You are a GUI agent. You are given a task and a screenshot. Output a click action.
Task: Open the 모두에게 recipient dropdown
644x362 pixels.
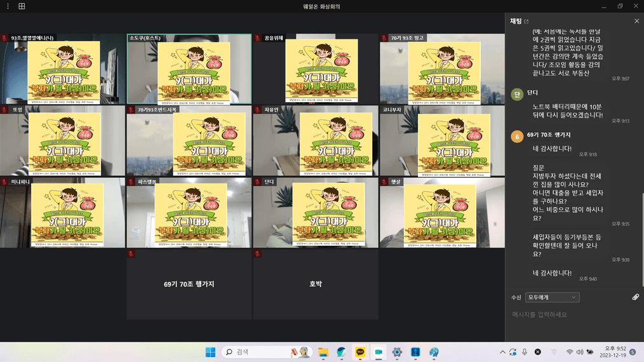552,297
